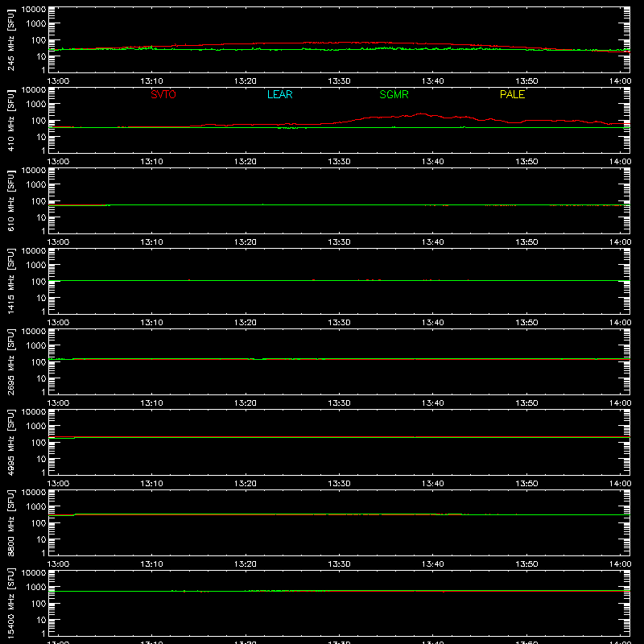Screen dimensions: 644x644
Task: Click the 13:10 time label under 410 MHz plot
Action: pyautogui.click(x=151, y=162)
